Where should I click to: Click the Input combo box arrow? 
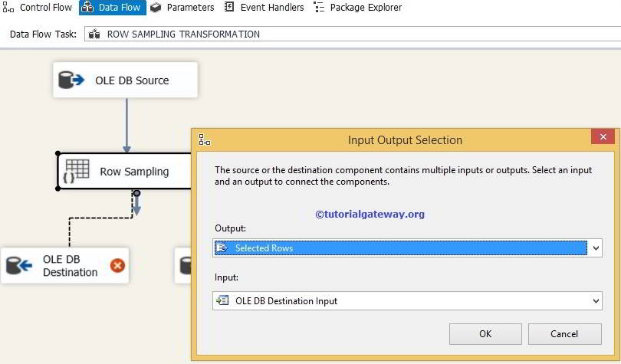pos(595,301)
